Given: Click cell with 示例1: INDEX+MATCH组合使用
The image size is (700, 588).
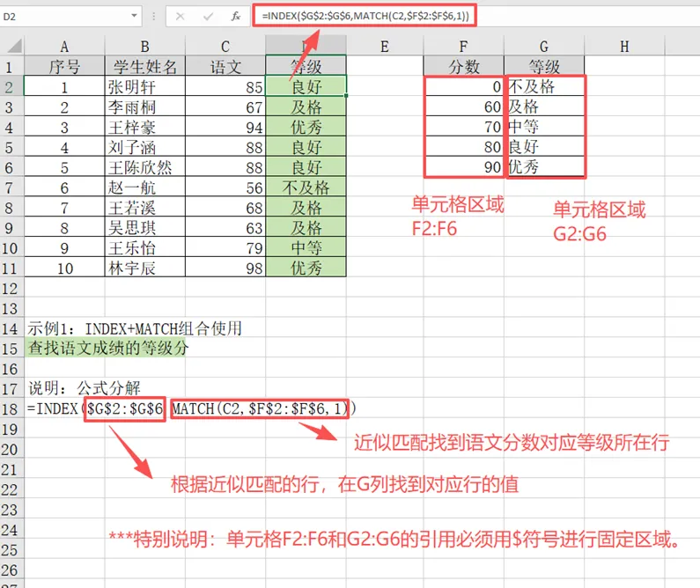Looking at the screenshot, I should 135,328.
